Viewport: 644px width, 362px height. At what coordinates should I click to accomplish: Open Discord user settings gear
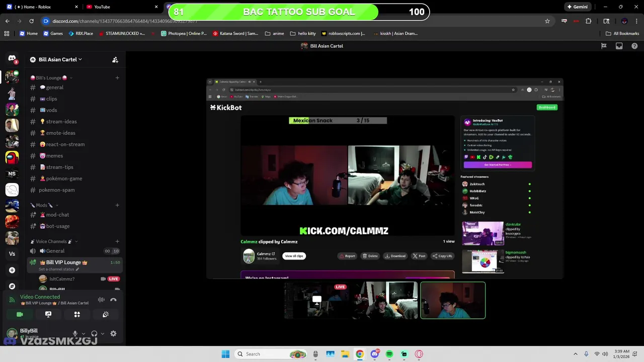pos(113,333)
